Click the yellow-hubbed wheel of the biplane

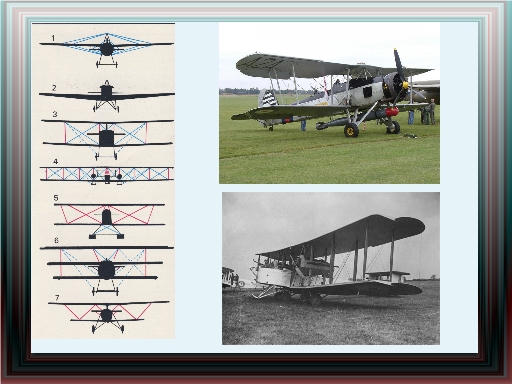(351, 130)
